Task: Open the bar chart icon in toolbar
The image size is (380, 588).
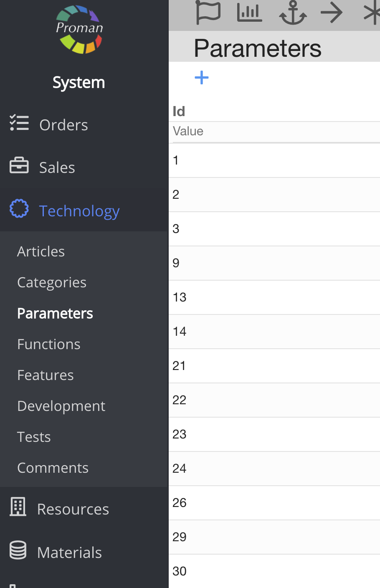Action: point(249,13)
